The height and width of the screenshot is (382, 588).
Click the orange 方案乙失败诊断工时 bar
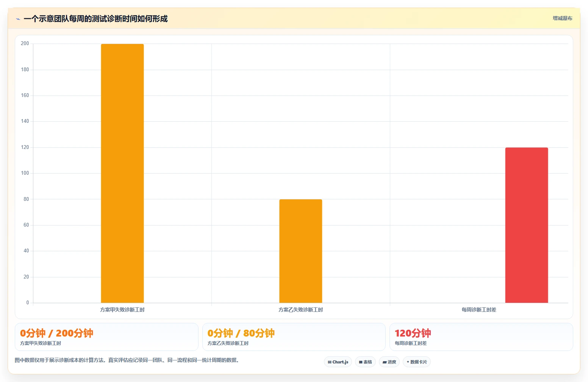tap(301, 251)
